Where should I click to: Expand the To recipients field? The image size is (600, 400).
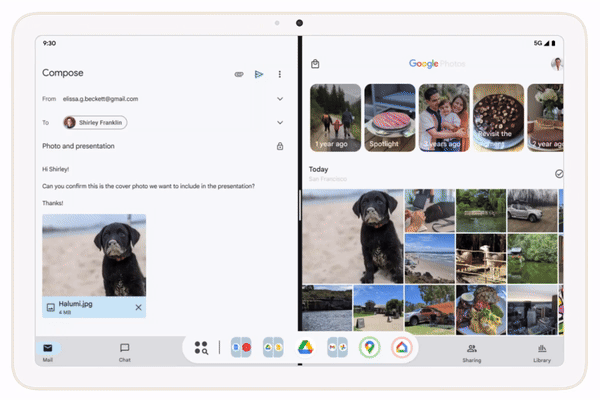(x=280, y=122)
